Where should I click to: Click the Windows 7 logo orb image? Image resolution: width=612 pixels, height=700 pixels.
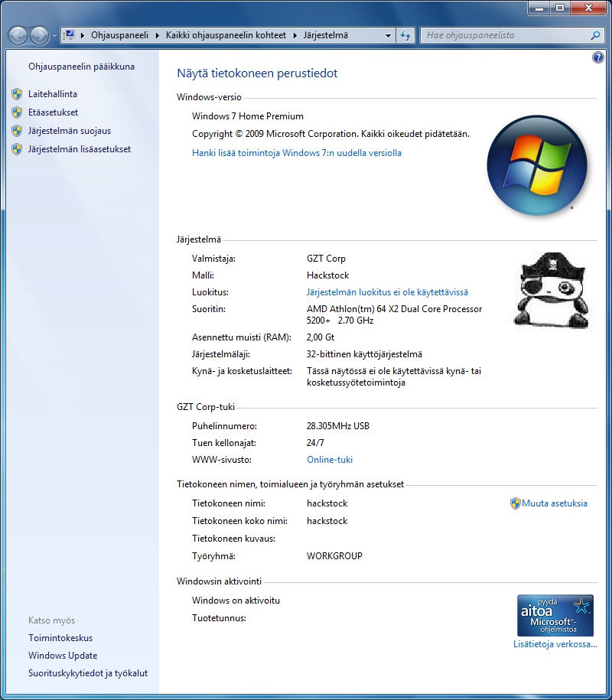(x=537, y=165)
